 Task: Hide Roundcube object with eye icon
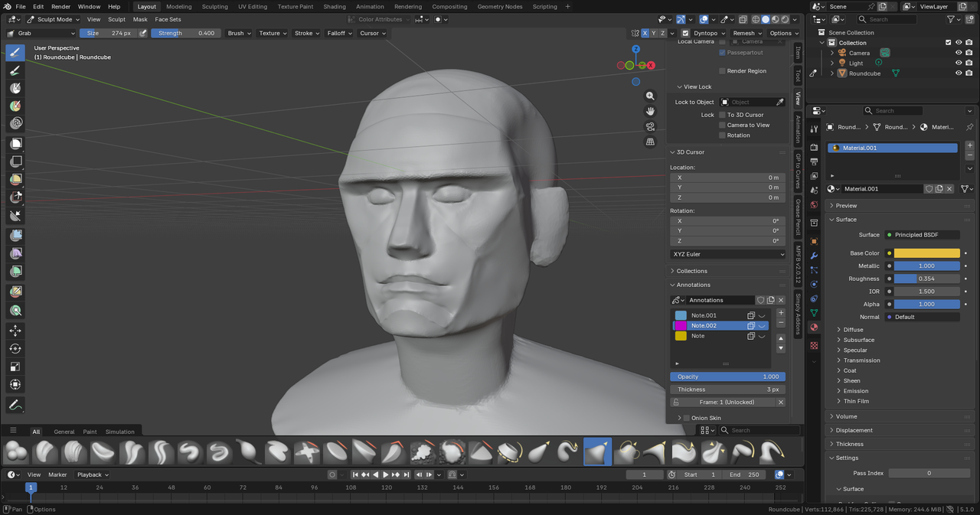(x=959, y=73)
